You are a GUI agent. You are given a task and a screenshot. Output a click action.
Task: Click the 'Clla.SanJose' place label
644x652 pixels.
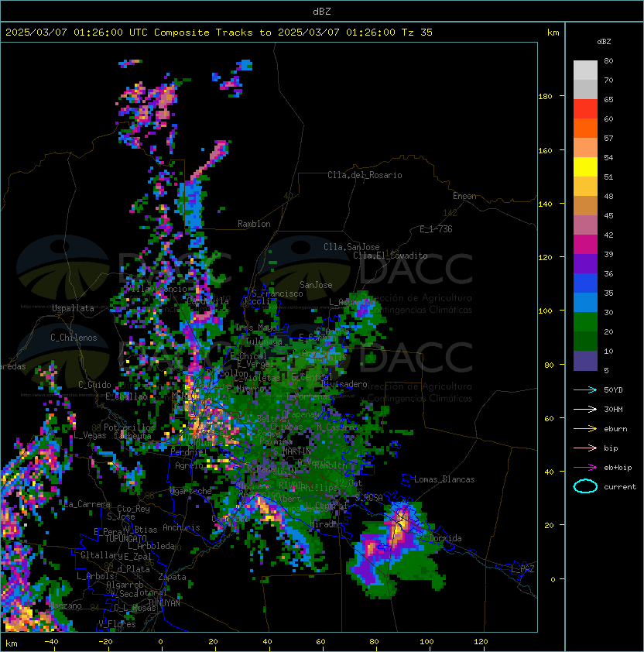click(x=351, y=247)
